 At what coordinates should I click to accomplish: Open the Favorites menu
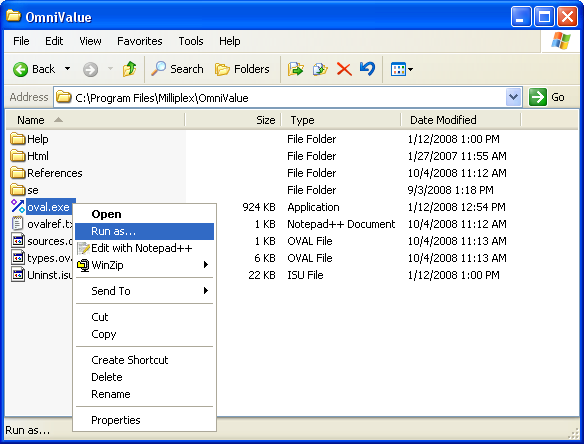(x=140, y=41)
